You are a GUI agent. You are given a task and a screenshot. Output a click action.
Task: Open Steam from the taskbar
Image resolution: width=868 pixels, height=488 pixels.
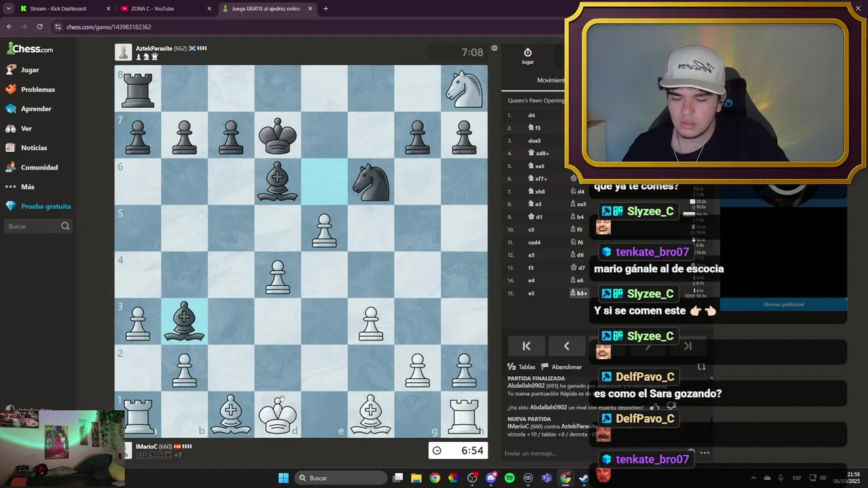[583, 478]
